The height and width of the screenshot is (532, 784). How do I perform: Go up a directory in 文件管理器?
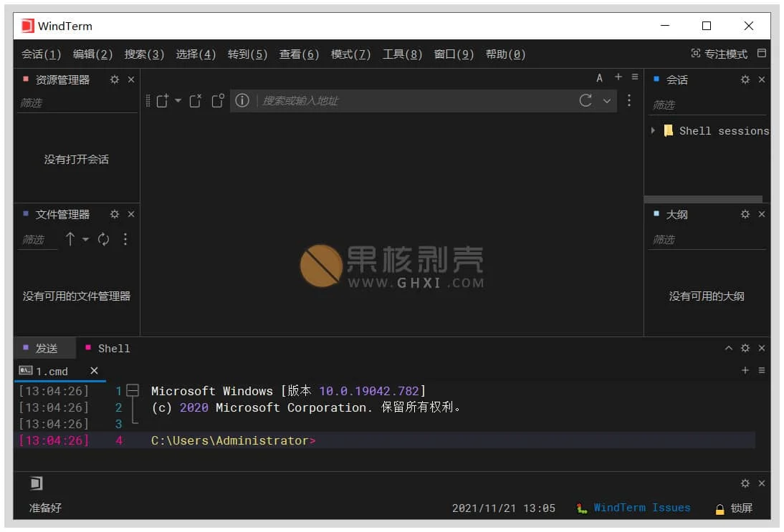(70, 239)
